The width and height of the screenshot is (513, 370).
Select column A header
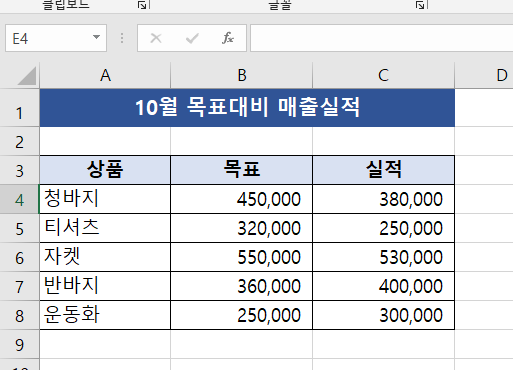click(x=105, y=75)
